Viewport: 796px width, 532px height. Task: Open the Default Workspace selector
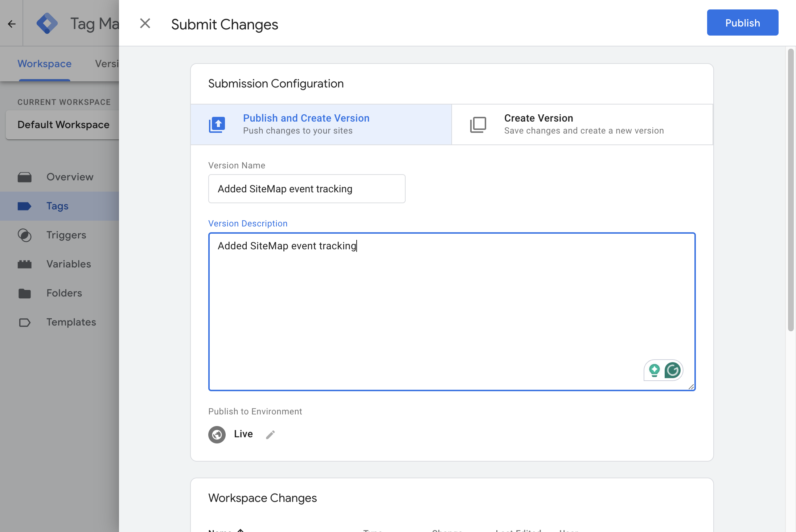click(63, 125)
